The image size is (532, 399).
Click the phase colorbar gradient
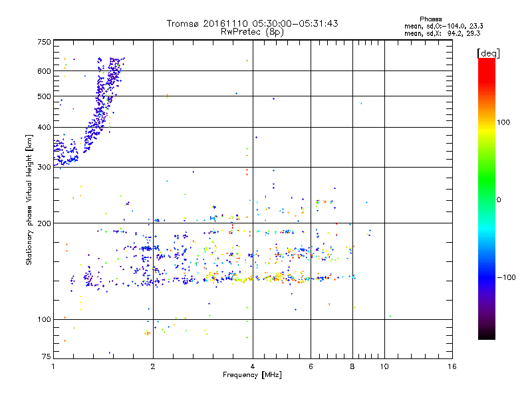[x=487, y=198]
